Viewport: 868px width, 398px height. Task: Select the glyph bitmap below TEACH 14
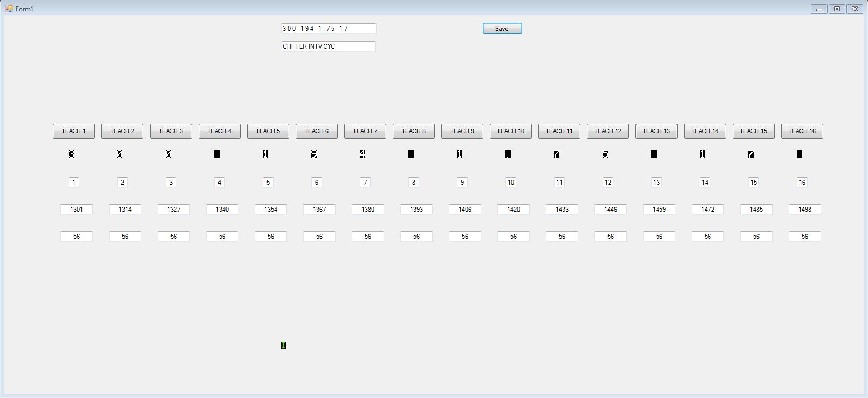702,154
